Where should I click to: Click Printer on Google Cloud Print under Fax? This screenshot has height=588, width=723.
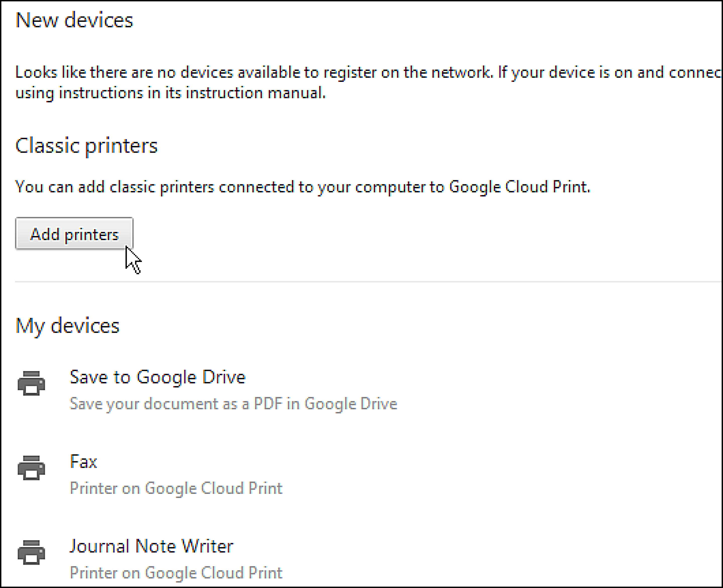(x=176, y=488)
